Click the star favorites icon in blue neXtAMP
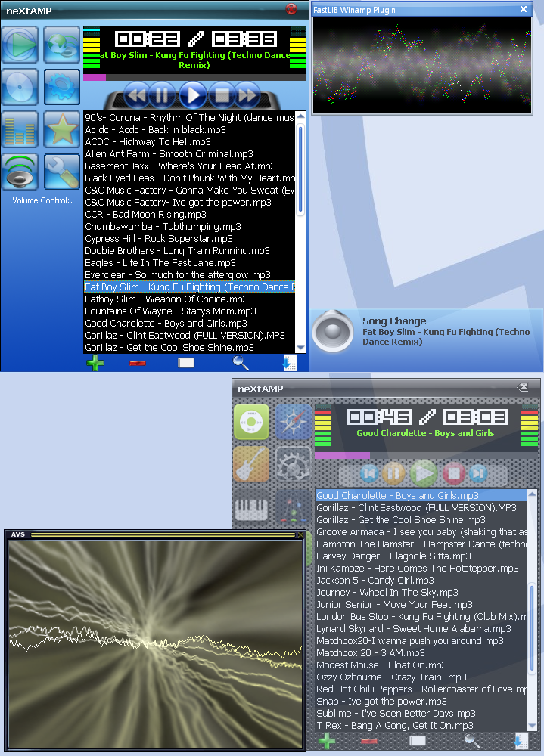This screenshot has width=544, height=756. point(62,129)
